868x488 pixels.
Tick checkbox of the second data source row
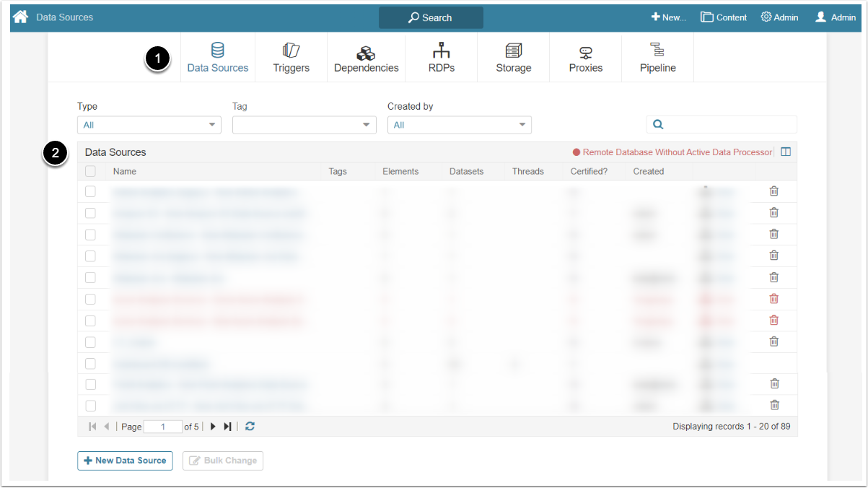tap(90, 213)
